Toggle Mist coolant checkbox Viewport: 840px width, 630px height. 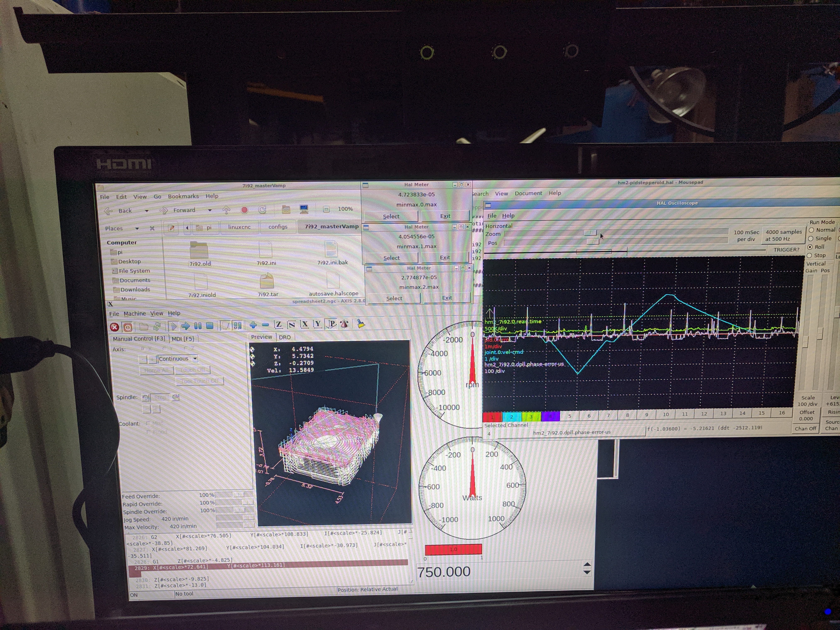(x=148, y=423)
